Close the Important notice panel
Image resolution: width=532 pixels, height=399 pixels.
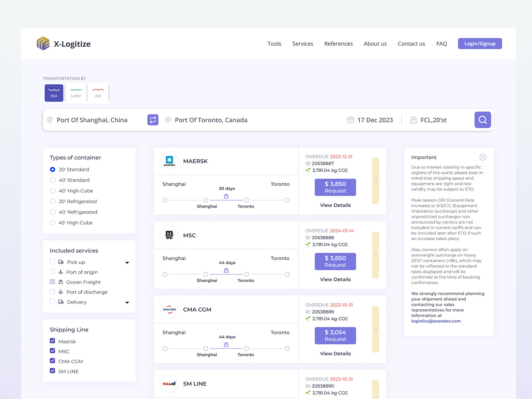tap(483, 157)
